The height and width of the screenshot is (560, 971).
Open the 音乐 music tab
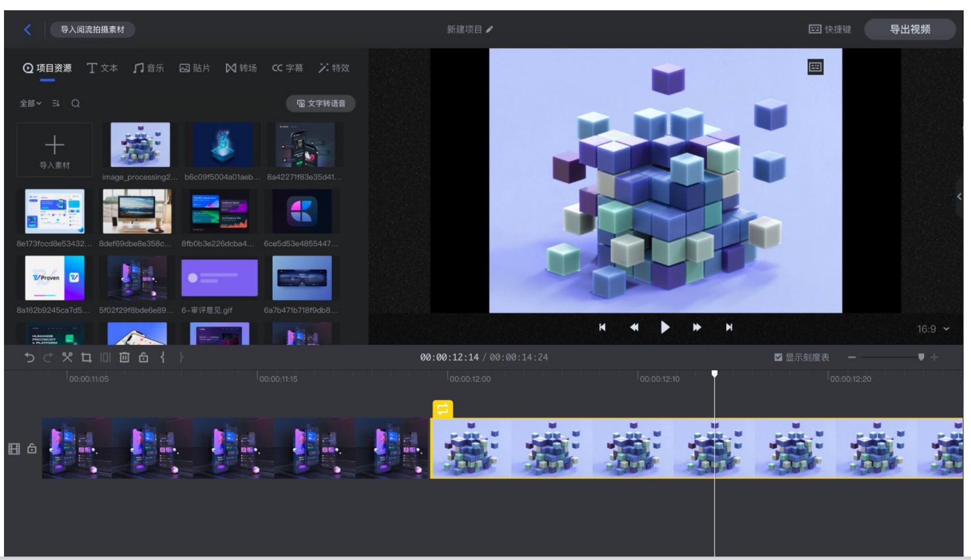[148, 68]
